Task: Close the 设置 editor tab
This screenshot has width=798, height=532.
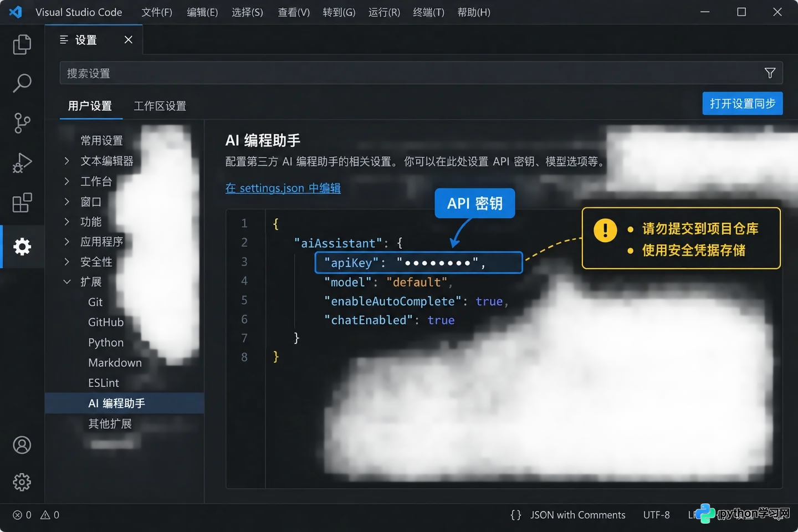Action: [129, 40]
